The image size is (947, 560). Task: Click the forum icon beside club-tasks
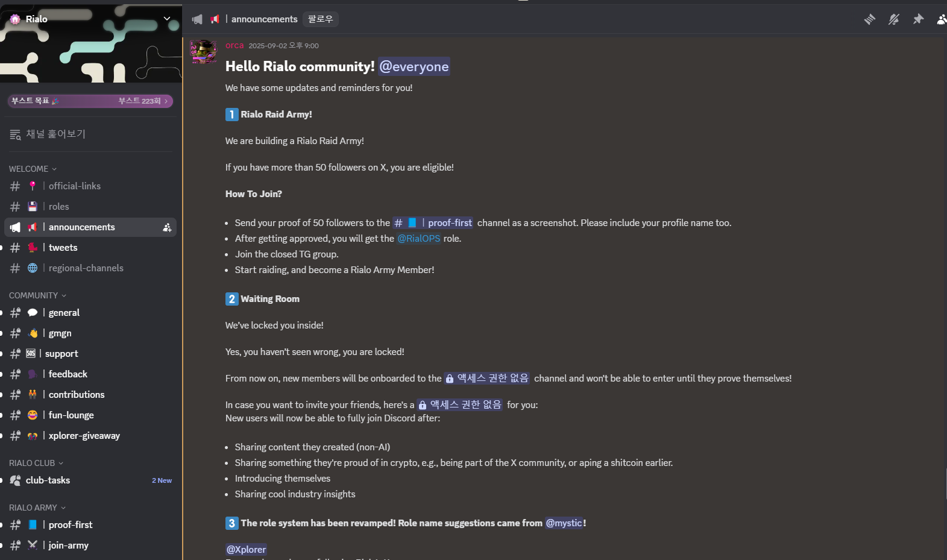tap(15, 480)
